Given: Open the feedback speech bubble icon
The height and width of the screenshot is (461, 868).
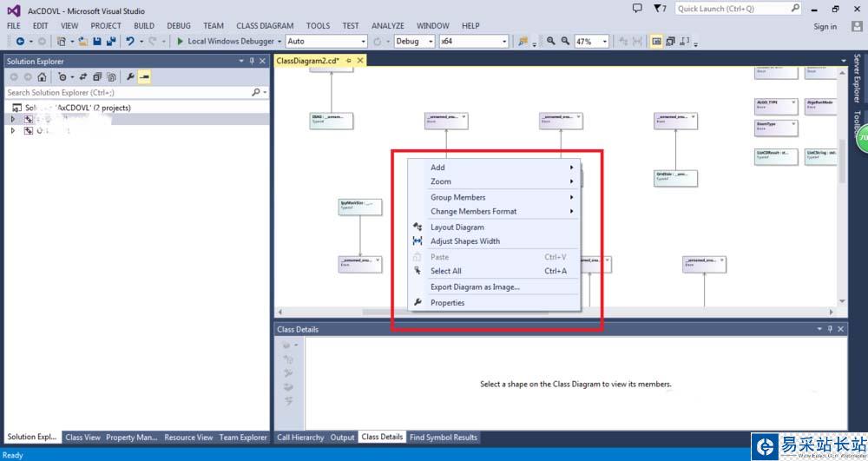Looking at the screenshot, I should pos(637,9).
